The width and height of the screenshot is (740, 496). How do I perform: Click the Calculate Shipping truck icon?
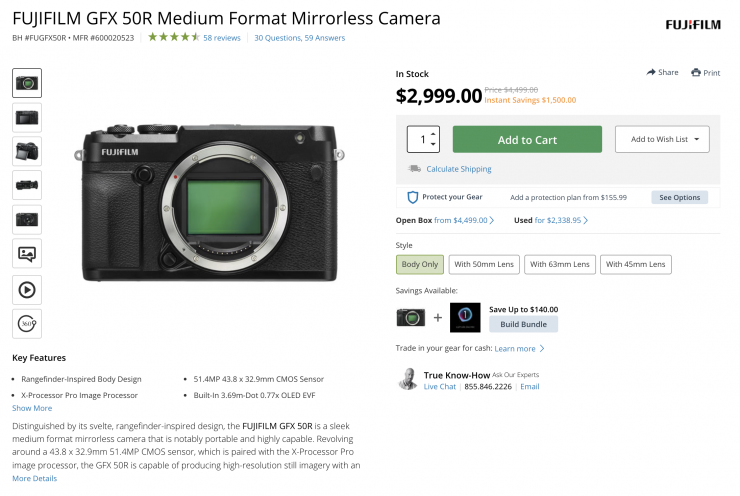414,169
